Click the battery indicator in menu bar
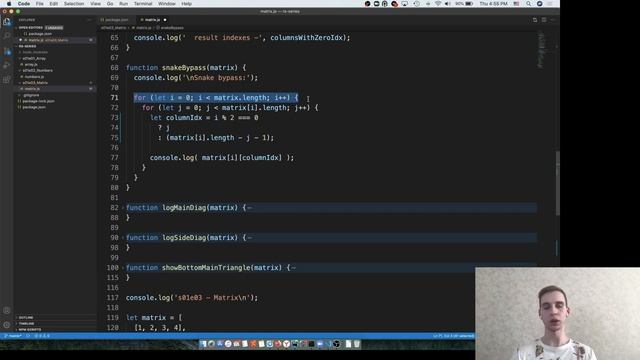This screenshot has height=360, width=640. (x=464, y=4)
